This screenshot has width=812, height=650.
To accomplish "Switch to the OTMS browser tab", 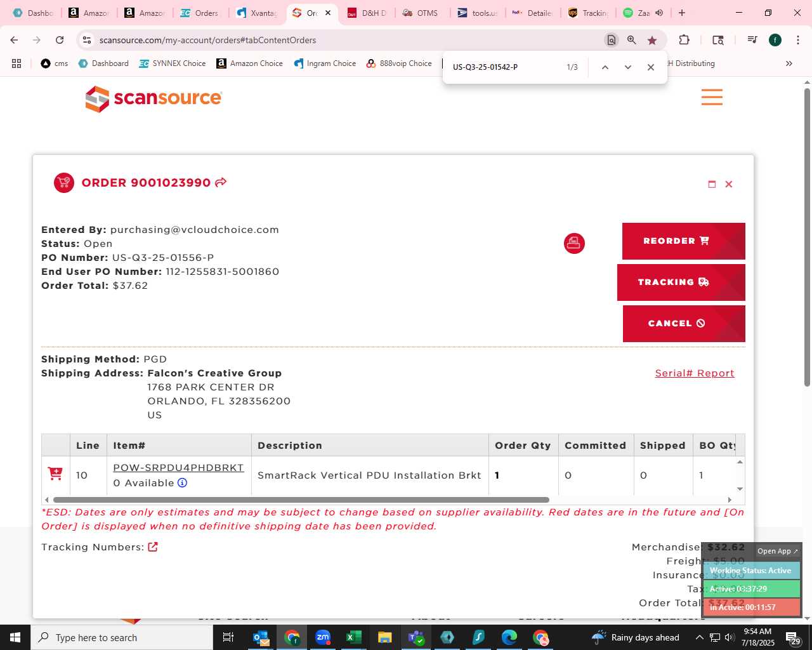I will click(422, 13).
